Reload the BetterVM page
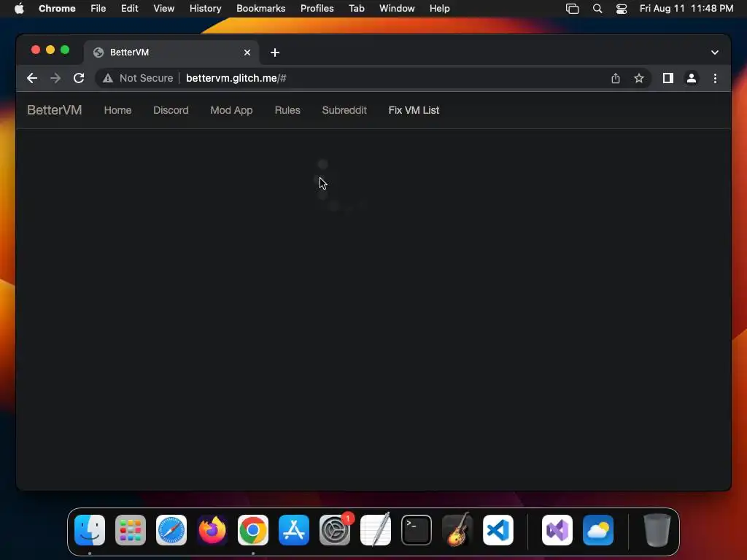This screenshot has height=560, width=747. tap(79, 78)
